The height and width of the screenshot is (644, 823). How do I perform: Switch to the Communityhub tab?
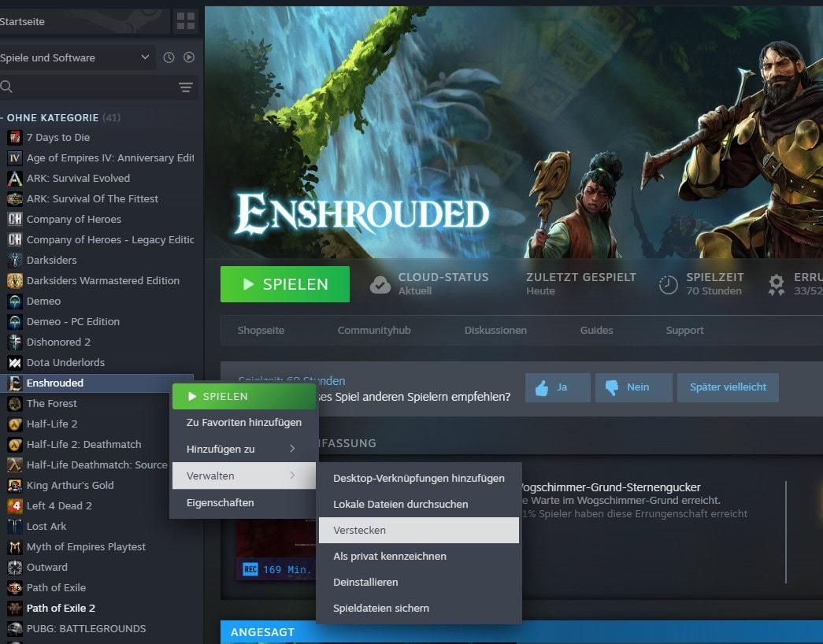(374, 331)
